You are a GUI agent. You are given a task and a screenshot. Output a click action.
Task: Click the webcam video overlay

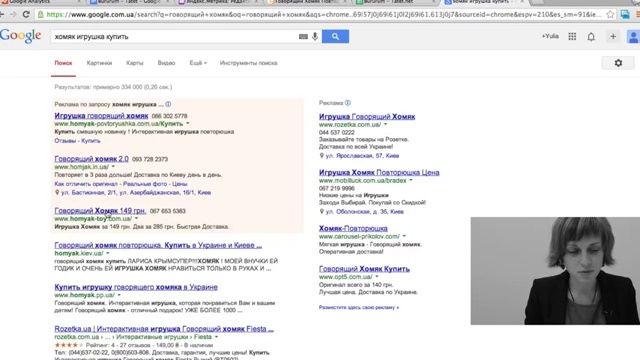555,271
